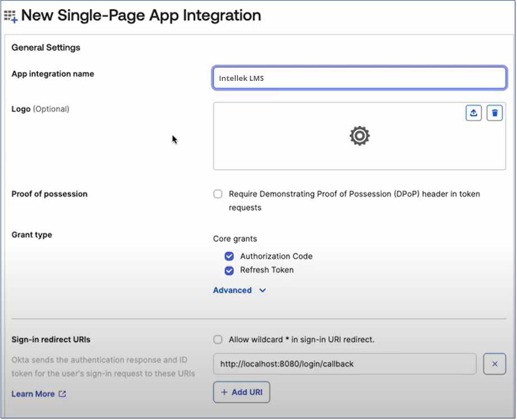Enable Allow wildcard in sign-in URI redirect
517x420 pixels.
coord(218,340)
